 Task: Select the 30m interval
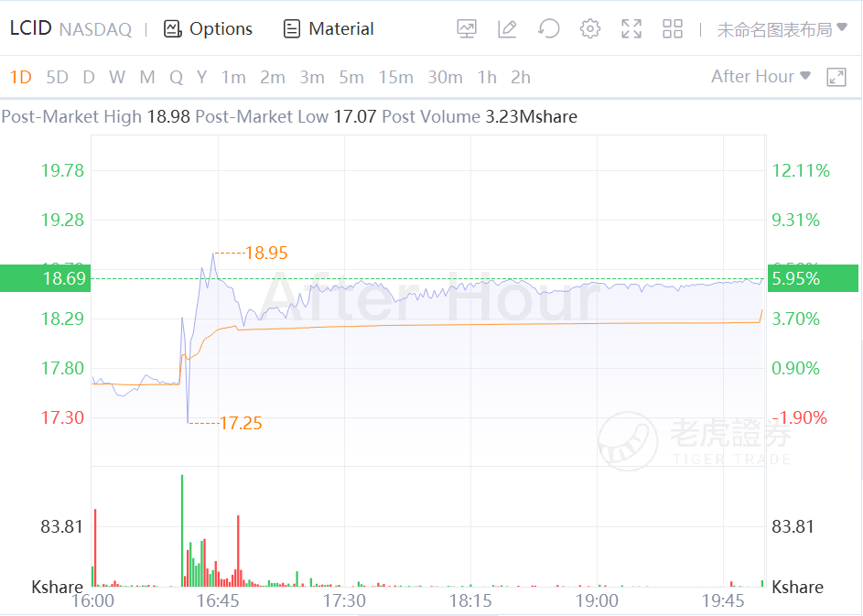[x=445, y=77]
